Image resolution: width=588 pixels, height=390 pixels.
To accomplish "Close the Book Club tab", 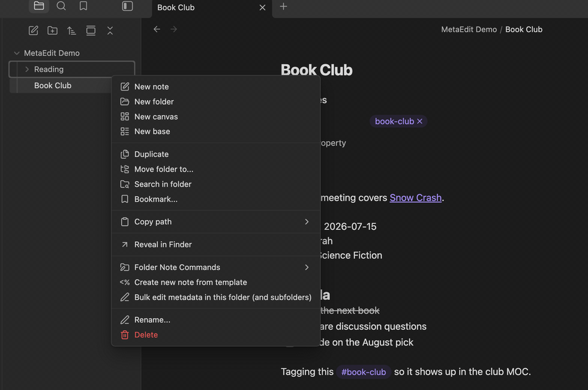I will coord(263,7).
